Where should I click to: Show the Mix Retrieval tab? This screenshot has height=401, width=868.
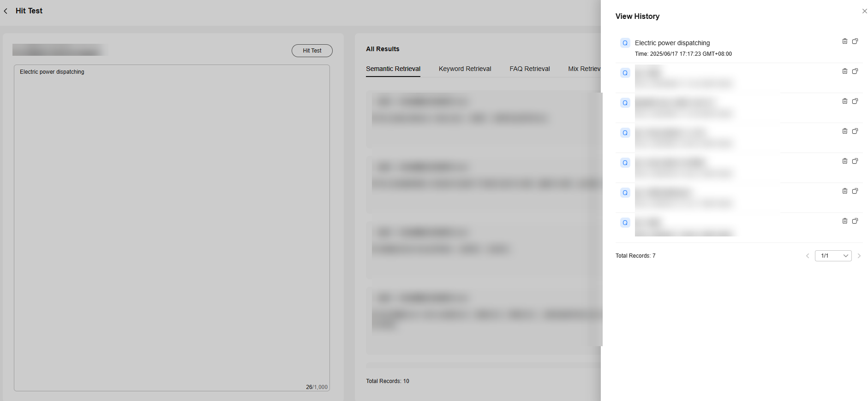[584, 69]
